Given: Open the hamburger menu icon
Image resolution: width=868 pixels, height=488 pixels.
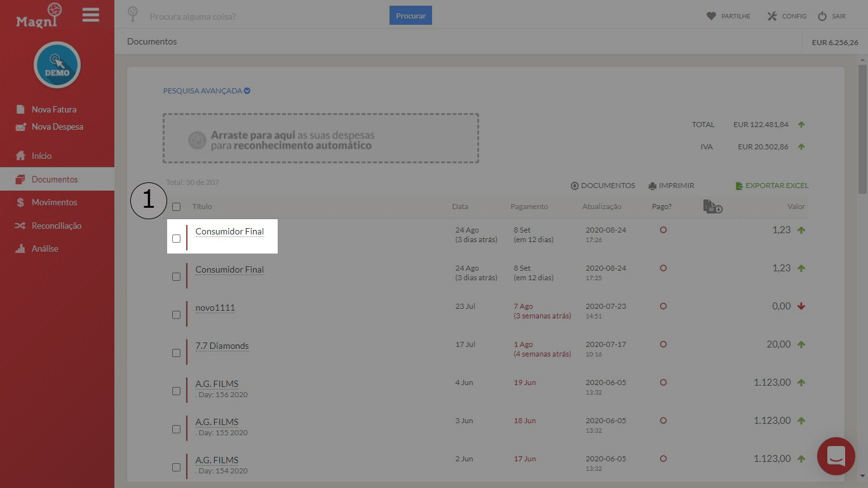Looking at the screenshot, I should (91, 15).
